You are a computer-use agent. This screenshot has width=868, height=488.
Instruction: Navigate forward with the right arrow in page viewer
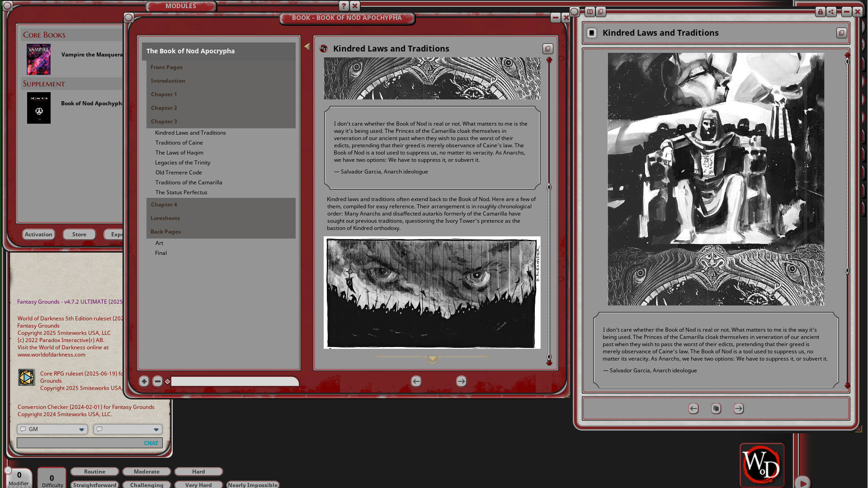coord(461,381)
